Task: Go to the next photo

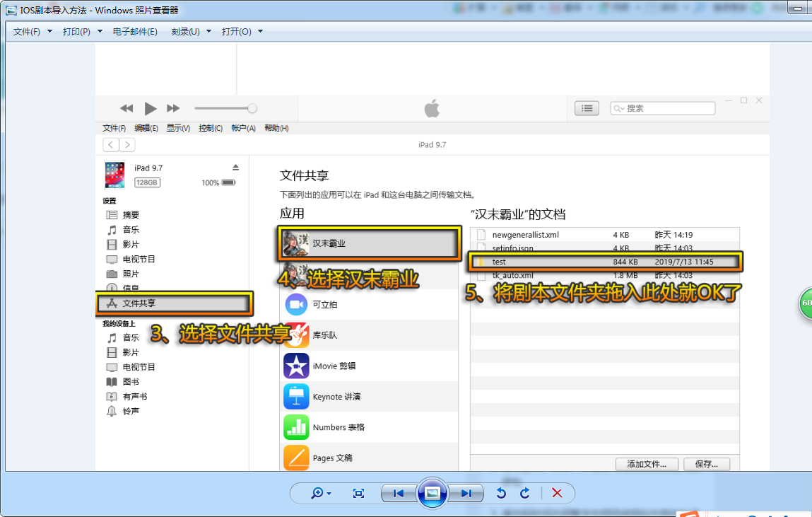Action: (466, 493)
